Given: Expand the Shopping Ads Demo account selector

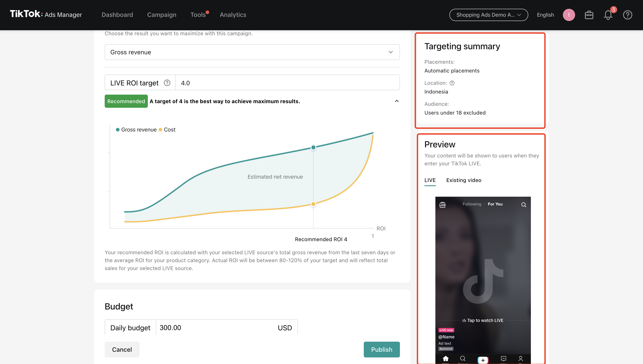Looking at the screenshot, I should pyautogui.click(x=489, y=15).
